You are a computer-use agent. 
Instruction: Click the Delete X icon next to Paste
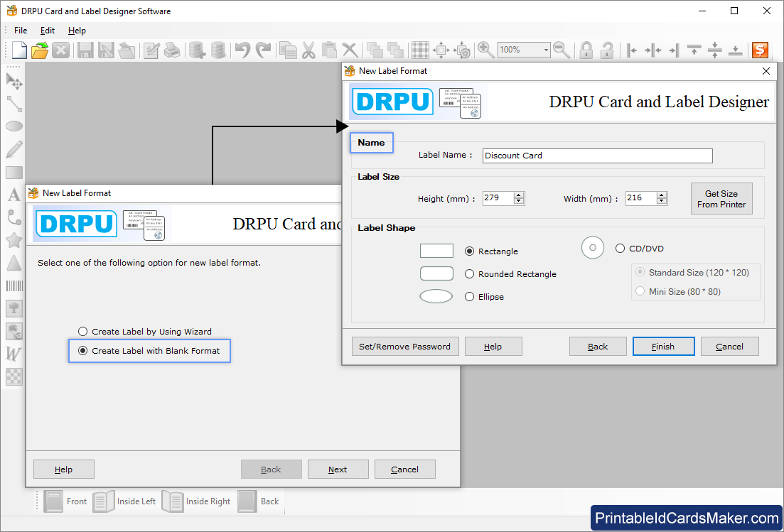tap(350, 50)
